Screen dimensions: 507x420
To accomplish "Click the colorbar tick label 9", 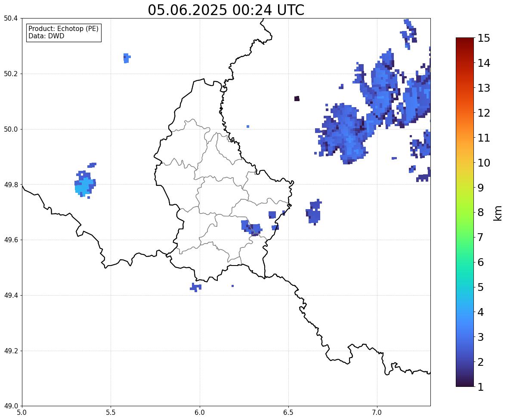I will (480, 188).
